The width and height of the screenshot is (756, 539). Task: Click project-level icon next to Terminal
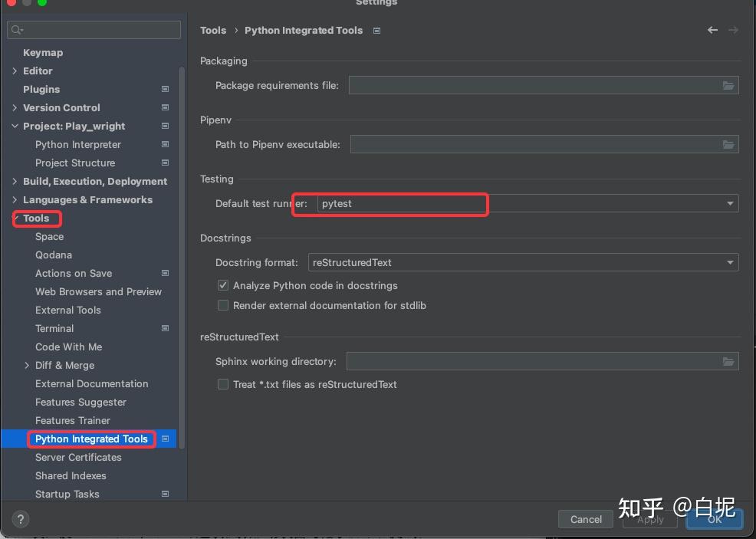165,328
